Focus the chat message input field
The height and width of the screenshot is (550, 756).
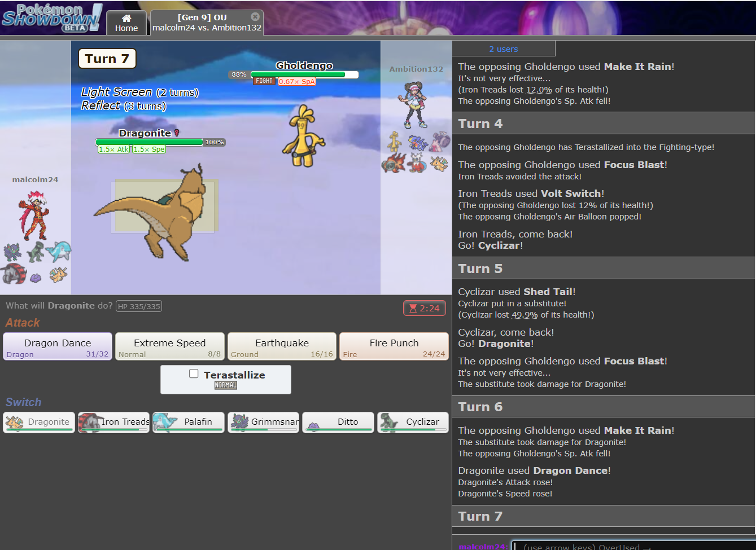coord(633,546)
